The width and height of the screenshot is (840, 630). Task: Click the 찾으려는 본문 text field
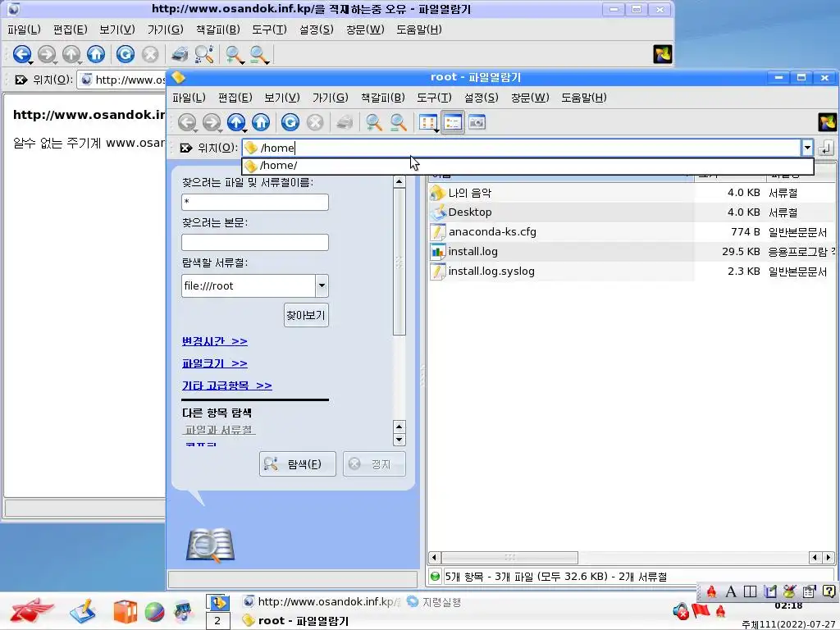[255, 242]
